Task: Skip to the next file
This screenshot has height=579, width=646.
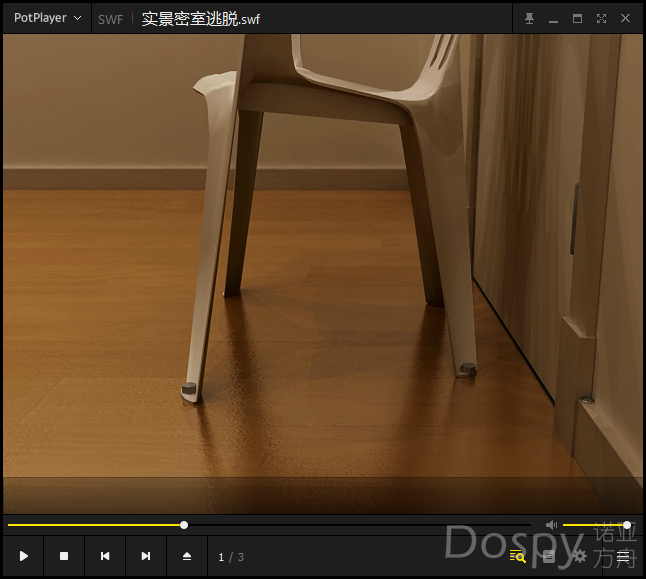Action: click(x=146, y=556)
